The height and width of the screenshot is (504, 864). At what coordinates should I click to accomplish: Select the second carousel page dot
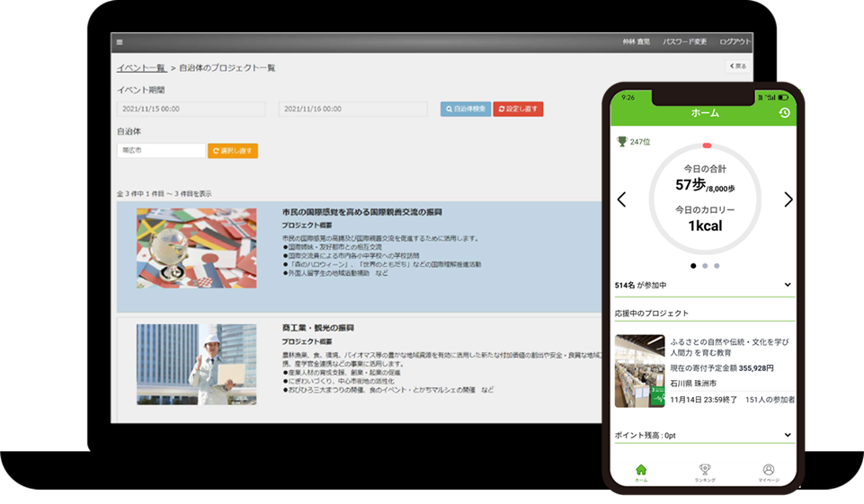705,266
